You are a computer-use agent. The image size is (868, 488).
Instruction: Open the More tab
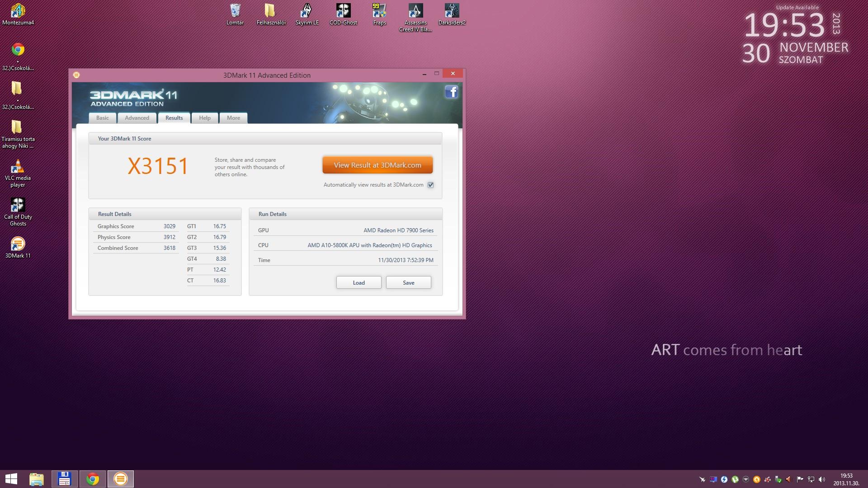[x=233, y=118]
